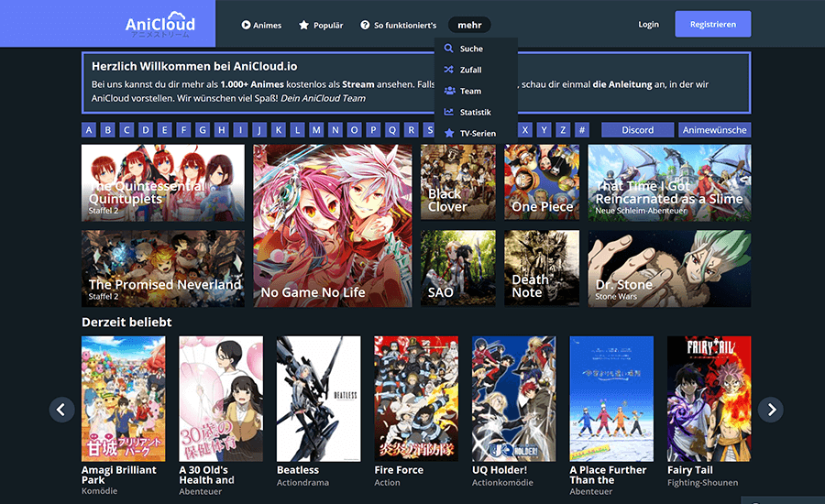This screenshot has width=825, height=504.
Task: Click the Beatless title text
Action: [x=298, y=470]
